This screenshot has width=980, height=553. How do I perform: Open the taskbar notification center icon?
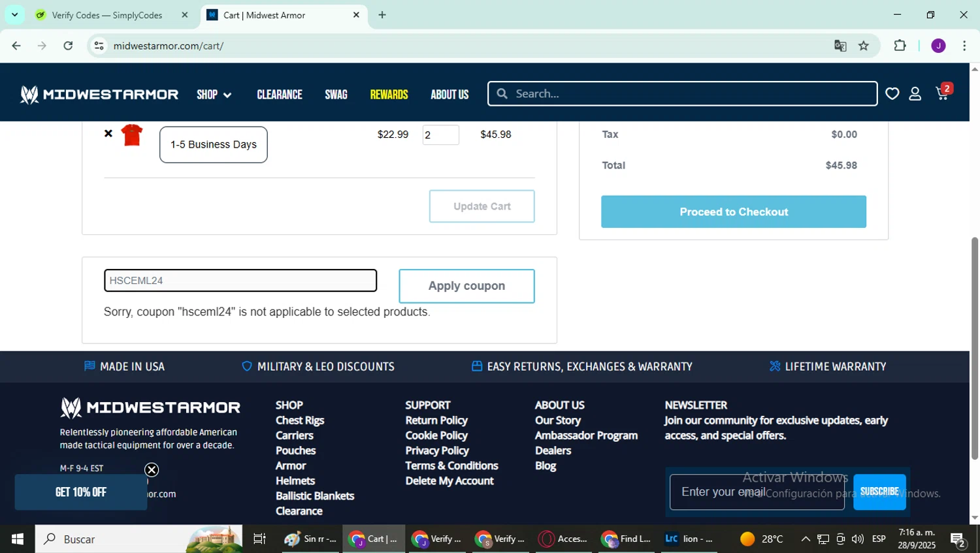[x=958, y=539]
